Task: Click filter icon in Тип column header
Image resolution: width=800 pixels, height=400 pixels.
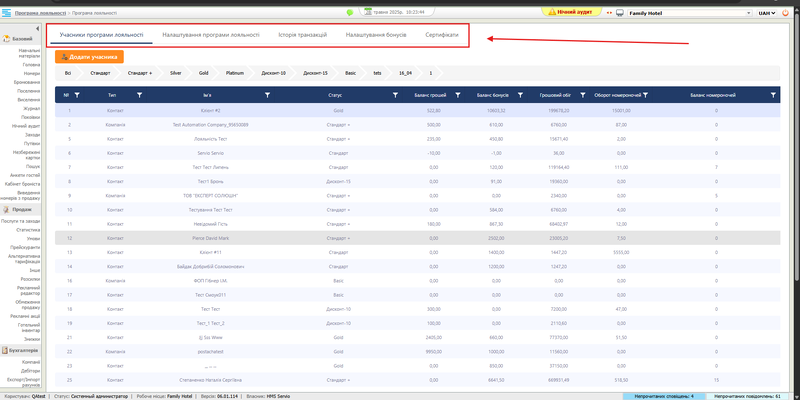Action: [139, 95]
